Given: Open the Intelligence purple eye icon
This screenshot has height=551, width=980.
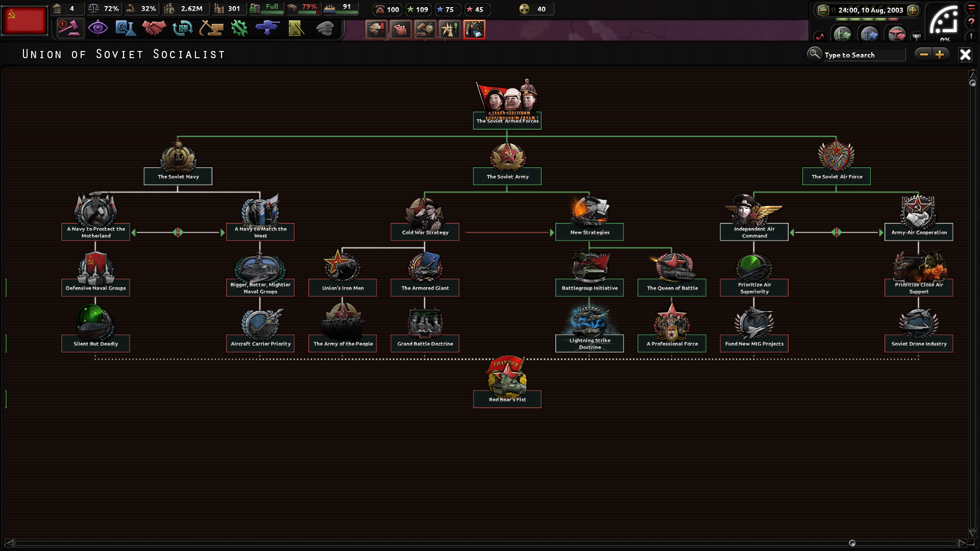Looking at the screenshot, I should (x=97, y=28).
